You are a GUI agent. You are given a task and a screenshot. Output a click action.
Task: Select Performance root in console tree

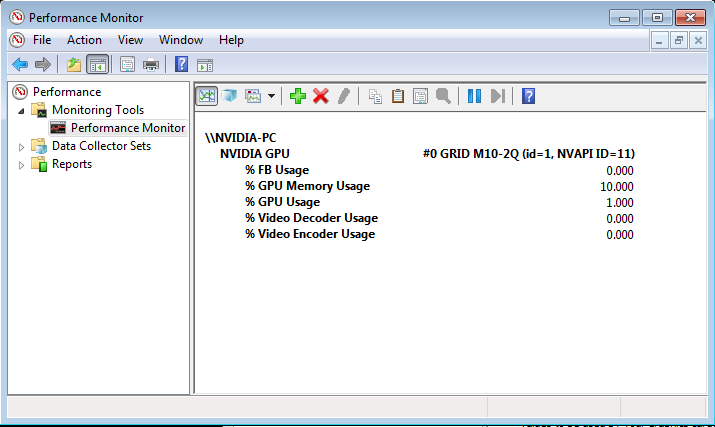(x=66, y=92)
